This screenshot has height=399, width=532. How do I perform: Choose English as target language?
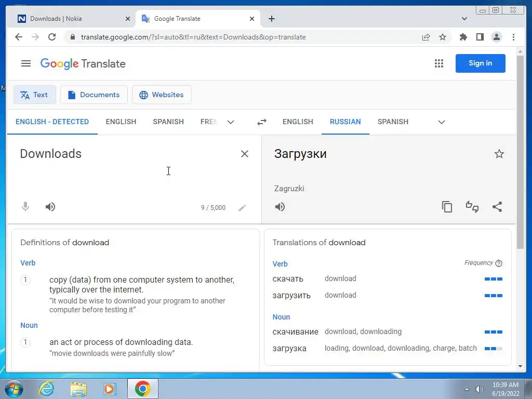click(298, 122)
